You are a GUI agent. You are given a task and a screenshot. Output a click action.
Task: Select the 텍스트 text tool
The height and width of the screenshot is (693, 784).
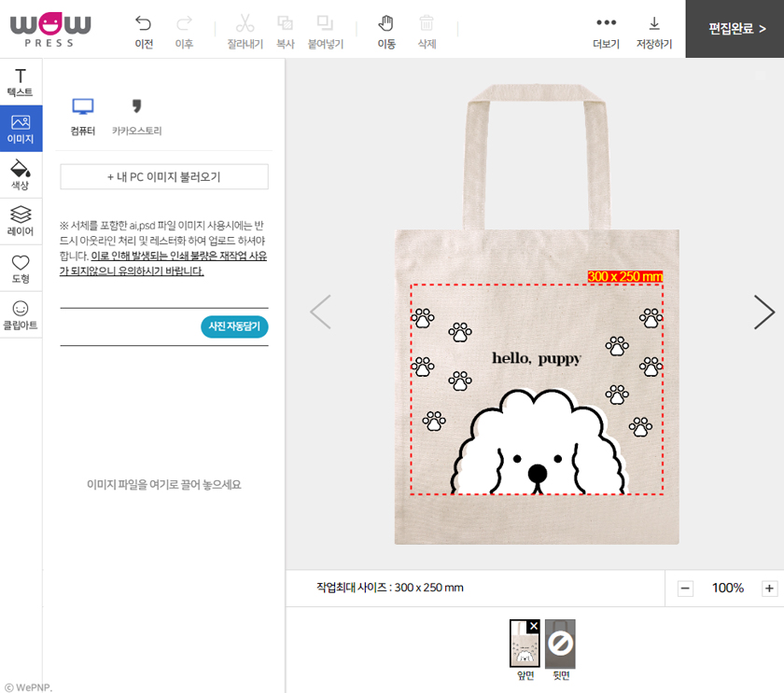tap(21, 82)
